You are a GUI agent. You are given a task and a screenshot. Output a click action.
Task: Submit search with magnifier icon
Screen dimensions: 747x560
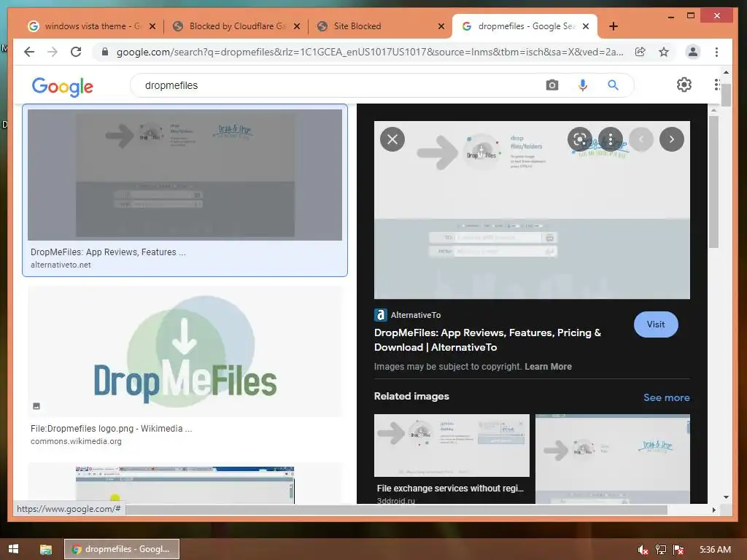click(x=613, y=85)
